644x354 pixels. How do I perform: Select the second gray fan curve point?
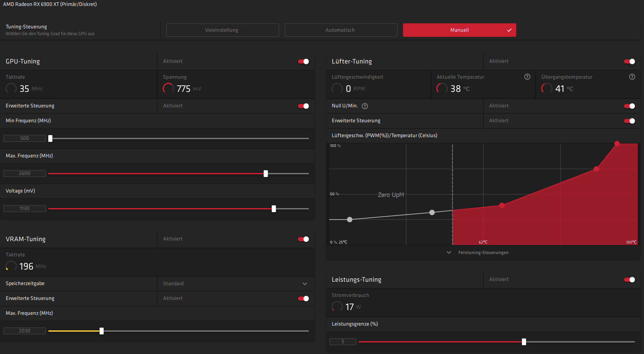point(432,212)
